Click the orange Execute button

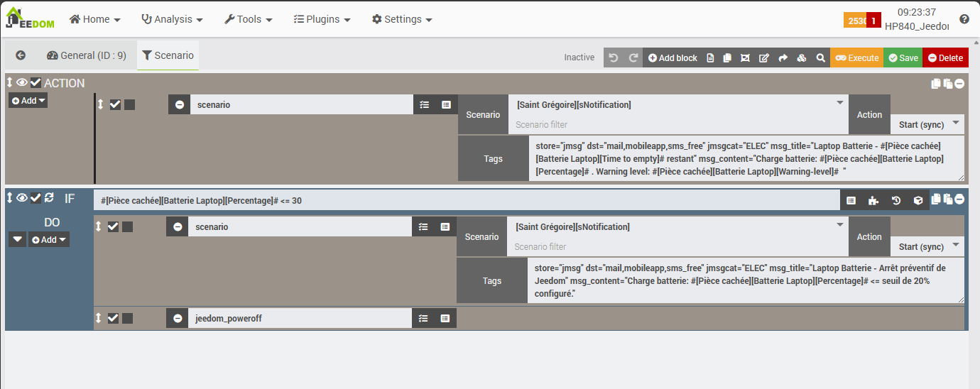coord(856,58)
